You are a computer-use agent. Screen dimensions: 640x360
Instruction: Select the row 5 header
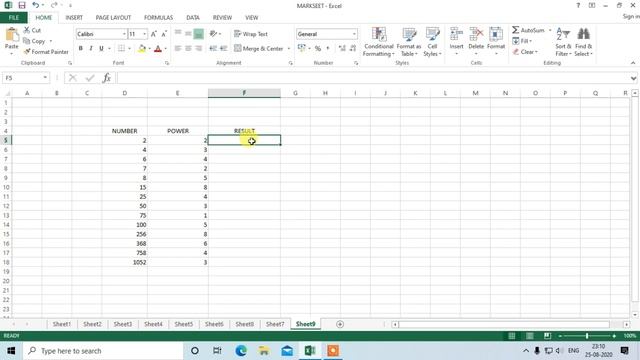(6, 140)
